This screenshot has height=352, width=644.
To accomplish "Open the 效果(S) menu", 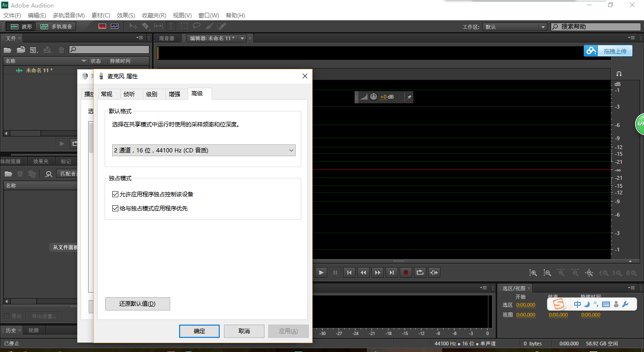I will click(126, 16).
